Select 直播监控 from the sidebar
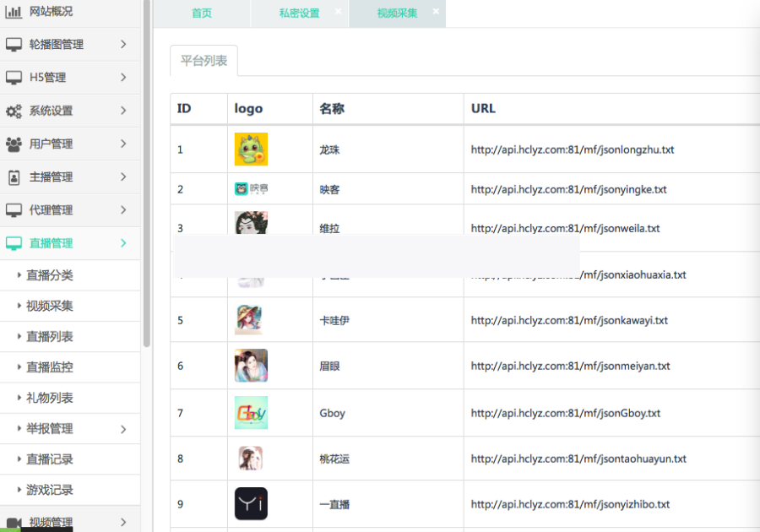 click(46, 366)
